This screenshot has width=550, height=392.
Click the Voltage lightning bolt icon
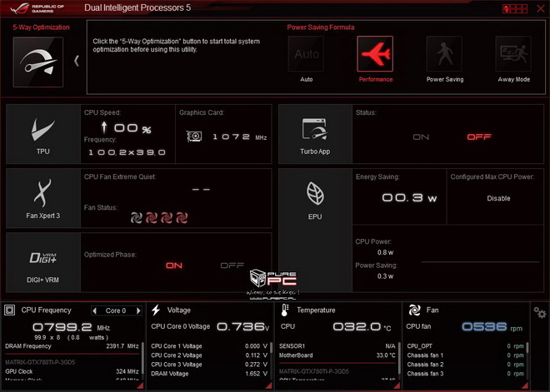[x=156, y=310]
